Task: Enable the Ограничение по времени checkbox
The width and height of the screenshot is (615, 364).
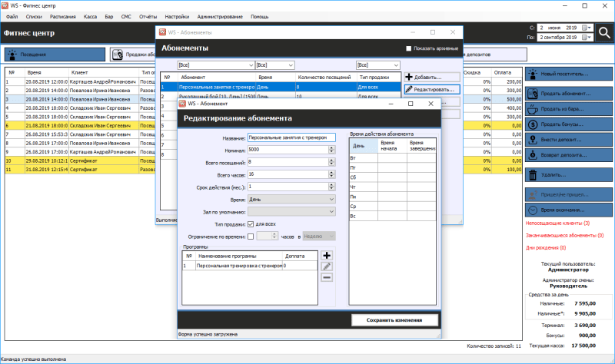Action: (x=250, y=237)
